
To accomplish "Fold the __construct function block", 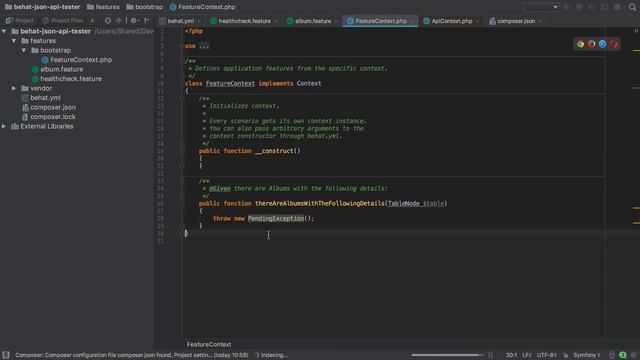I will [x=182, y=151].
